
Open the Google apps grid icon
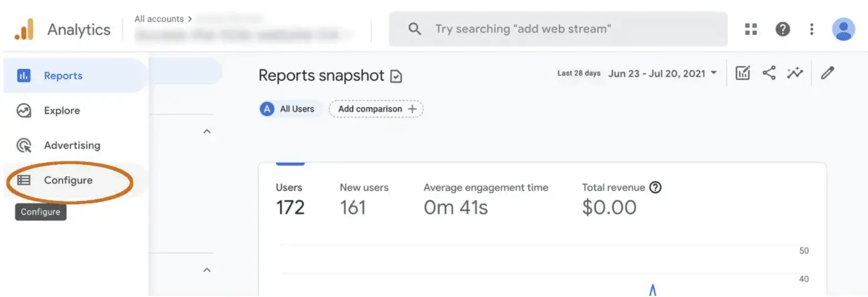click(751, 29)
